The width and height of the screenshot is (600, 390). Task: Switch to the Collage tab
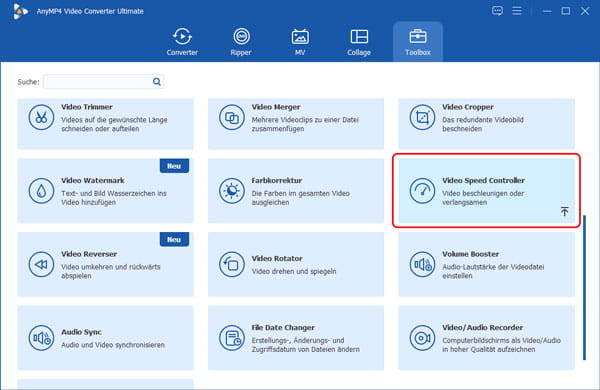pos(359,42)
